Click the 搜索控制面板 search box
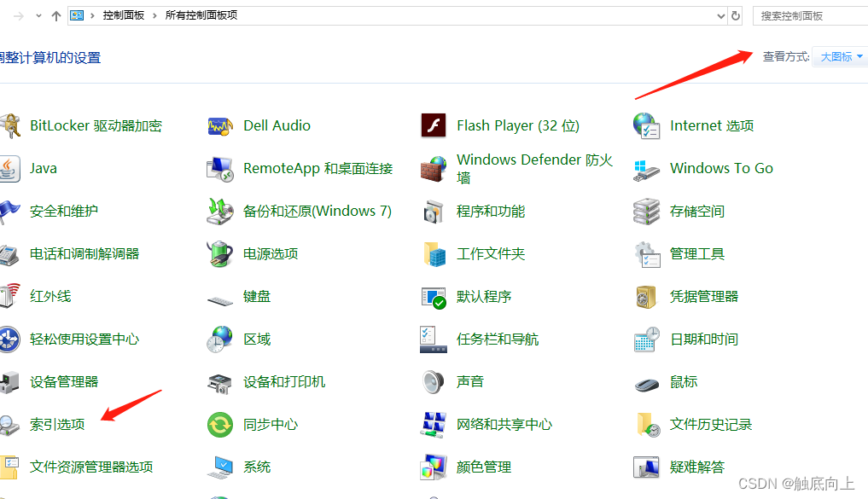868x499 pixels. [811, 16]
